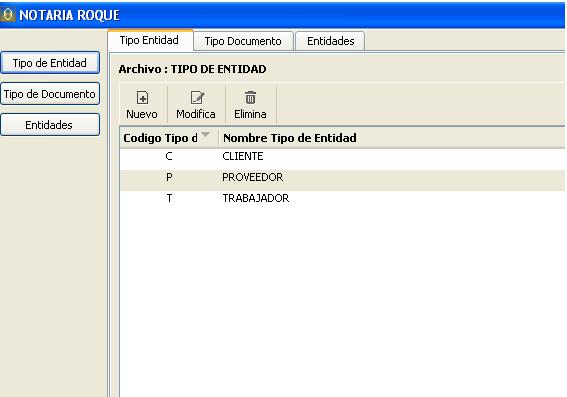Click the Nuevo label in the toolbar
The image size is (567, 397).
(x=142, y=114)
